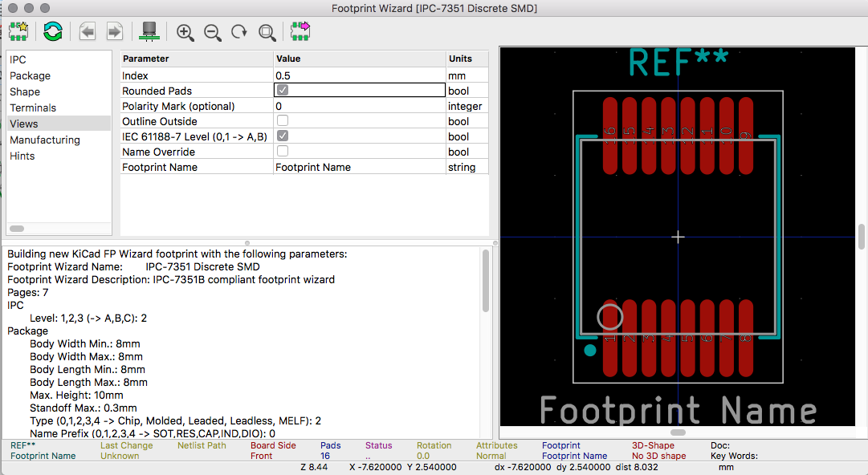This screenshot has height=475, width=868.
Task: Reset wizard parameters with the green refresh icon
Action: coord(52,31)
